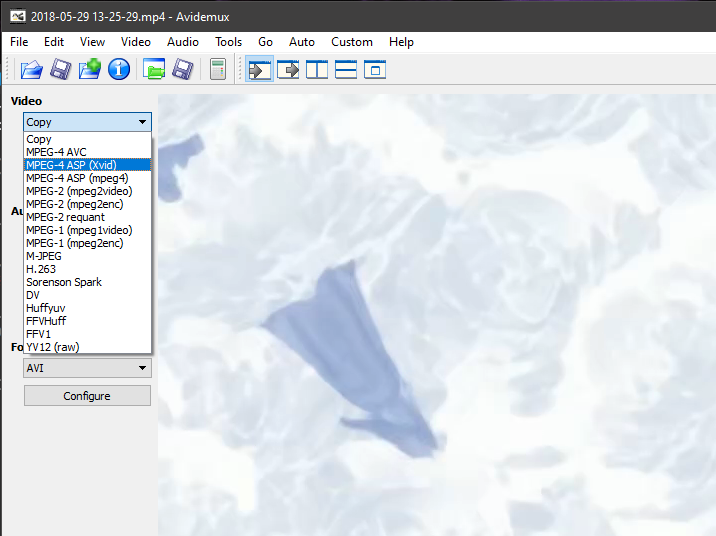Choose separate window preview icon

point(375,70)
